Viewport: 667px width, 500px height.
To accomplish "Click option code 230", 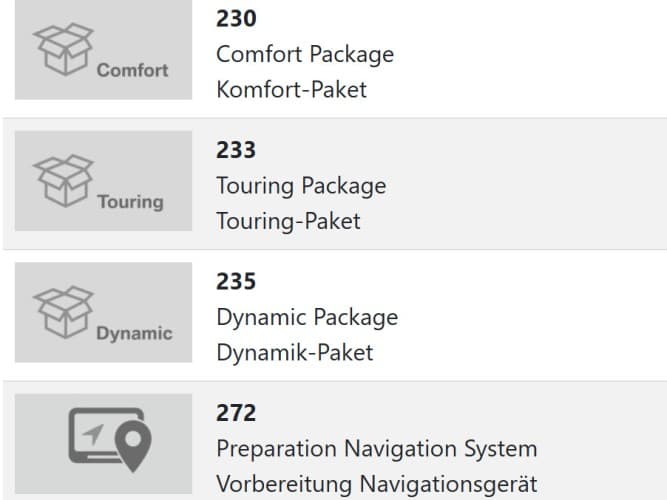I will click(x=236, y=18).
